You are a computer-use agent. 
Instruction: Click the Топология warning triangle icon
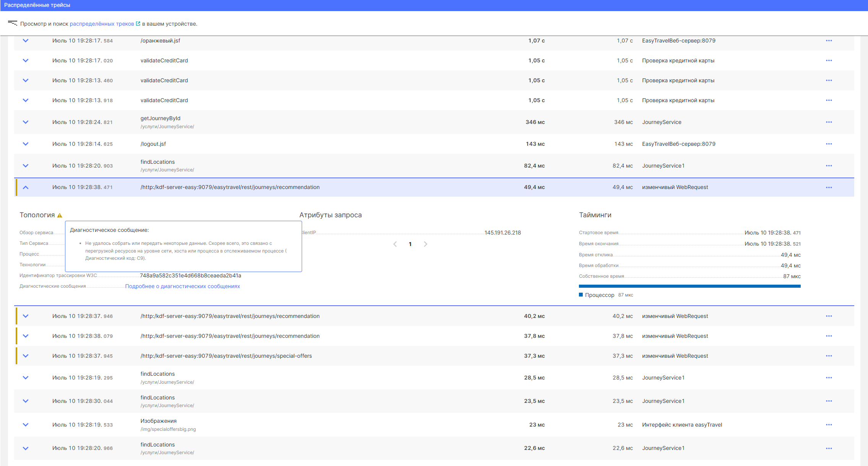[x=60, y=215]
